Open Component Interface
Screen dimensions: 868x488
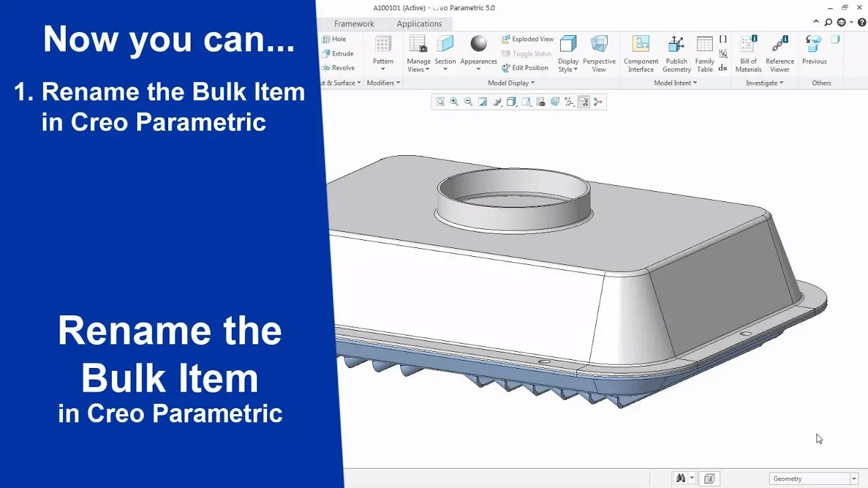pos(641,53)
